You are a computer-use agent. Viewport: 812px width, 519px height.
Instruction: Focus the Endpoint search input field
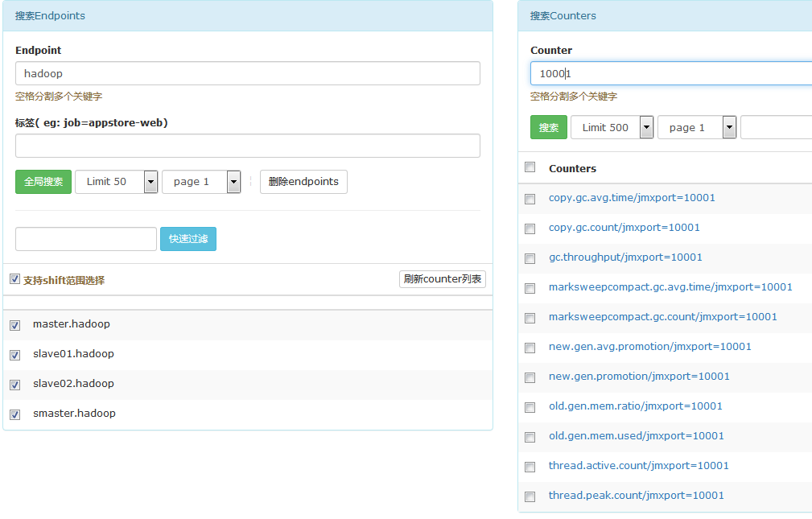tap(248, 73)
